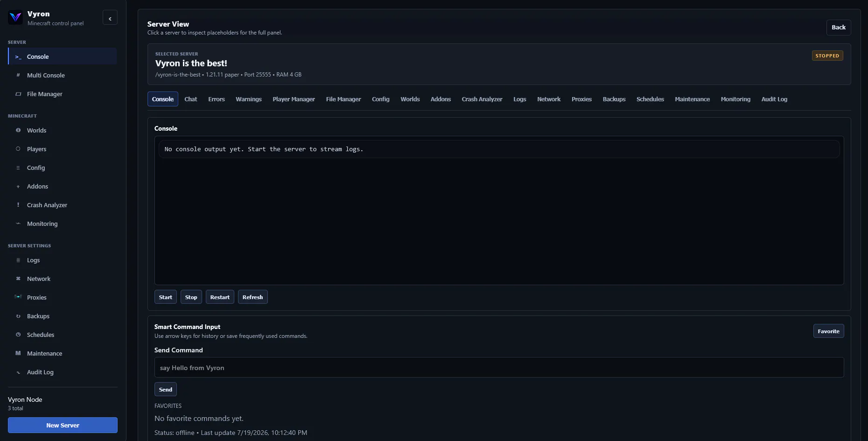Open the Backups tab
This screenshot has height=441, width=868.
tap(614, 99)
